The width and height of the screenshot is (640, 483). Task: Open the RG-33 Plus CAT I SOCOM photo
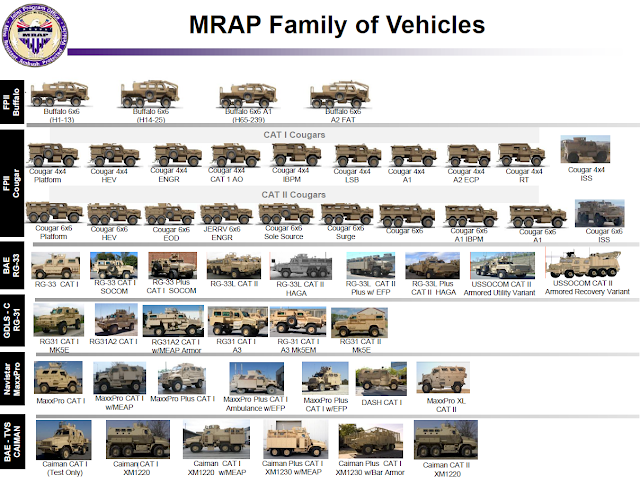pyautogui.click(x=173, y=265)
